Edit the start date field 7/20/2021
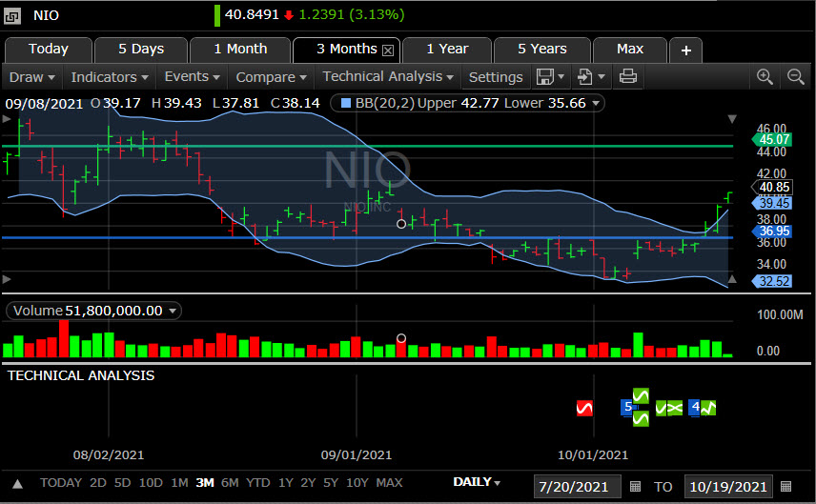The image size is (816, 504). click(x=577, y=487)
